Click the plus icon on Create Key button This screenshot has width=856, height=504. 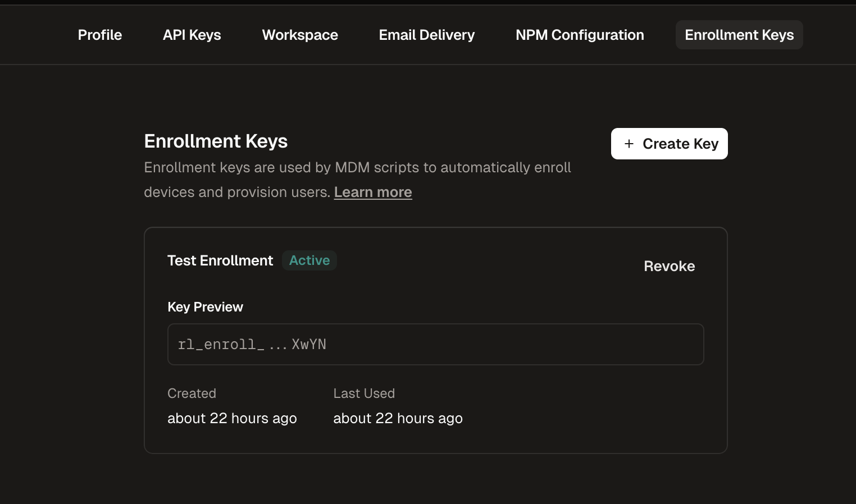pos(630,144)
